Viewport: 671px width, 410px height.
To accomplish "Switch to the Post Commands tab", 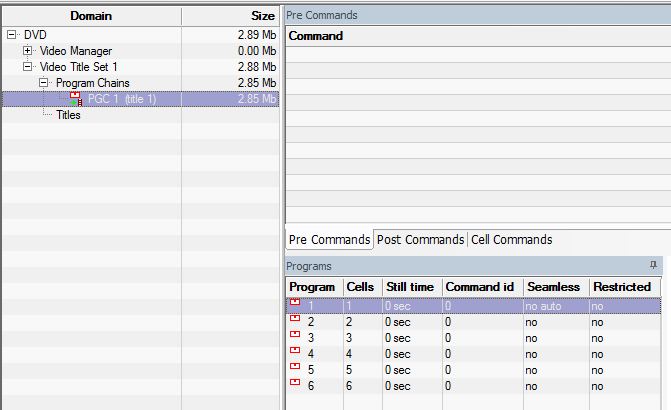I will click(x=420, y=240).
